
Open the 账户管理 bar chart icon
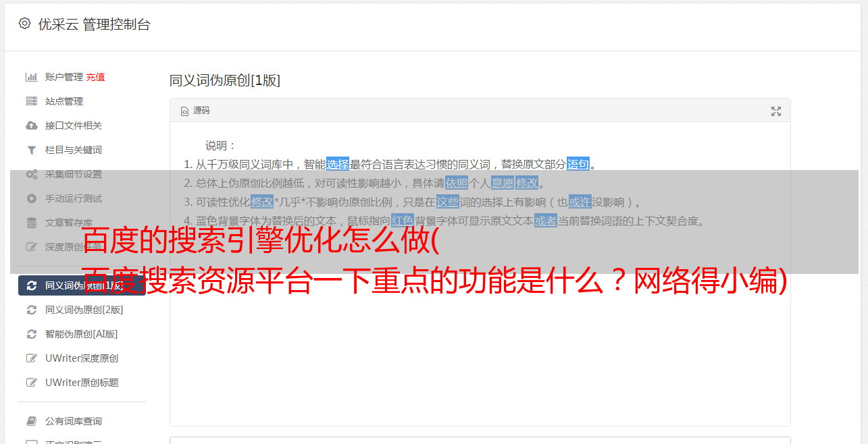pyautogui.click(x=32, y=77)
